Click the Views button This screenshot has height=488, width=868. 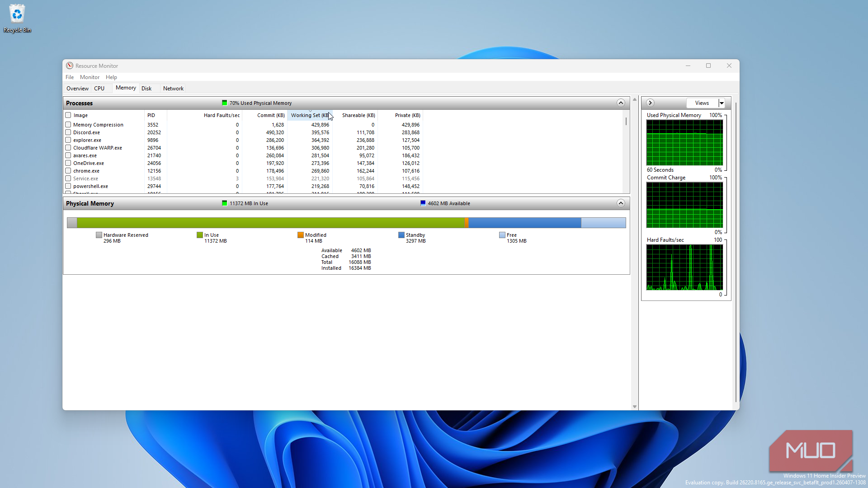coord(702,103)
